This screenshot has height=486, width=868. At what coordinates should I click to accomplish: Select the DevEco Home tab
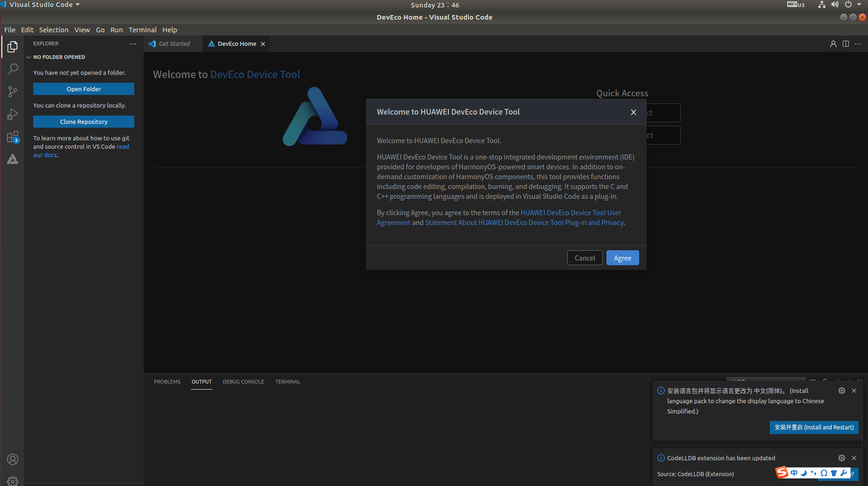237,44
